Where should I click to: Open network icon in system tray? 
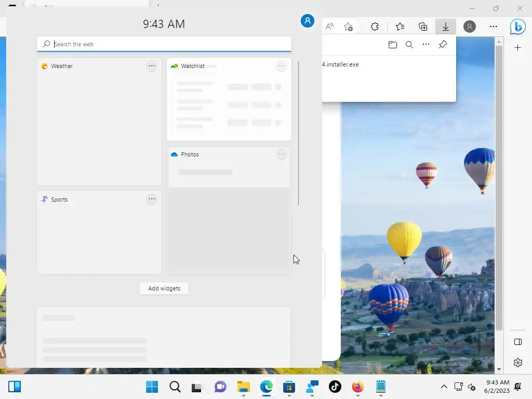click(458, 387)
